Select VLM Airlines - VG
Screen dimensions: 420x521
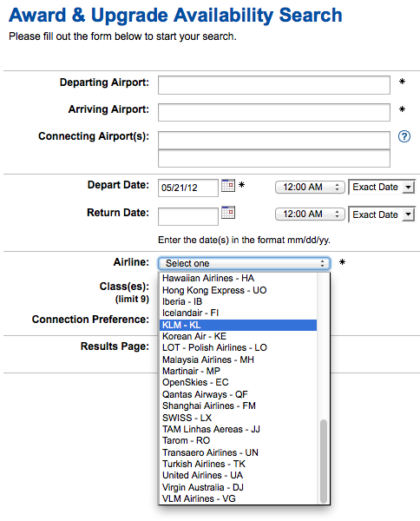pyautogui.click(x=238, y=498)
